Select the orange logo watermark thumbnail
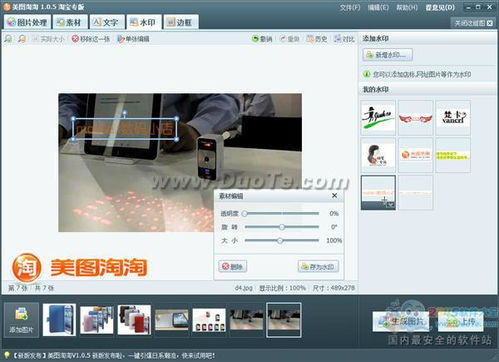 [415, 155]
